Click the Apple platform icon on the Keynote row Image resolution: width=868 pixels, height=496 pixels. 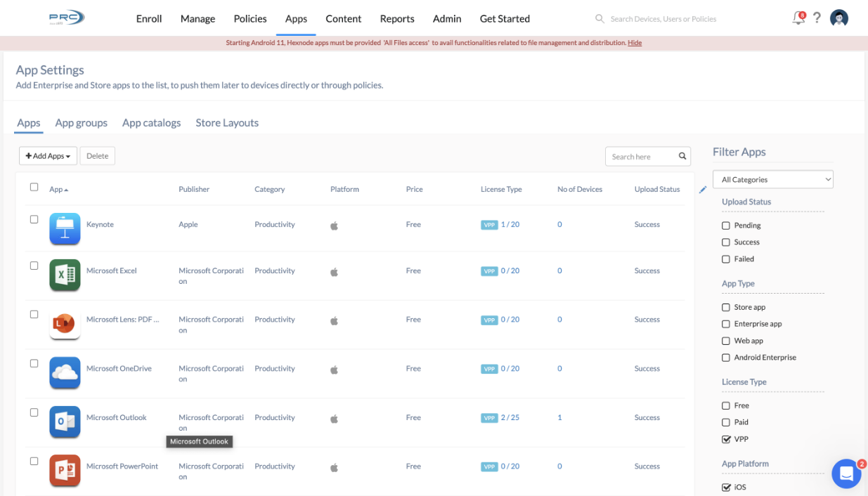(x=334, y=225)
